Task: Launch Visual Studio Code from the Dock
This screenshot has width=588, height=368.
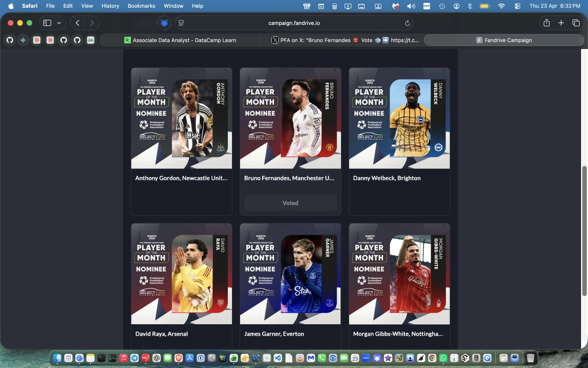Action: coord(278,358)
